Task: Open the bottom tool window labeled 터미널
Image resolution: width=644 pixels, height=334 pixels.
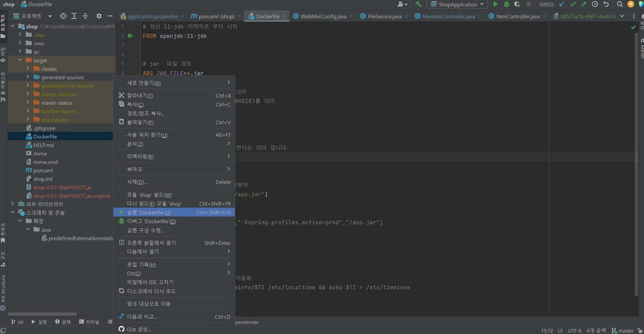Action: tap(89, 322)
